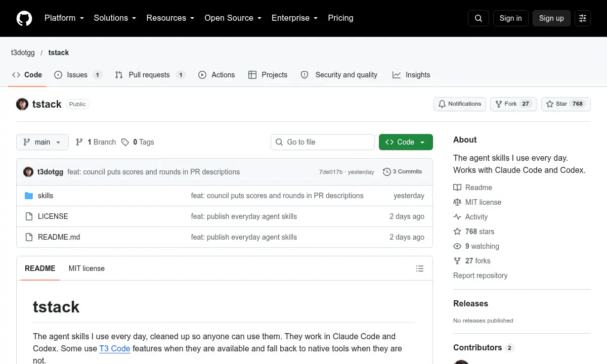Open the search magnifier icon in header
Viewport: 607px width, 364px height.
479,18
